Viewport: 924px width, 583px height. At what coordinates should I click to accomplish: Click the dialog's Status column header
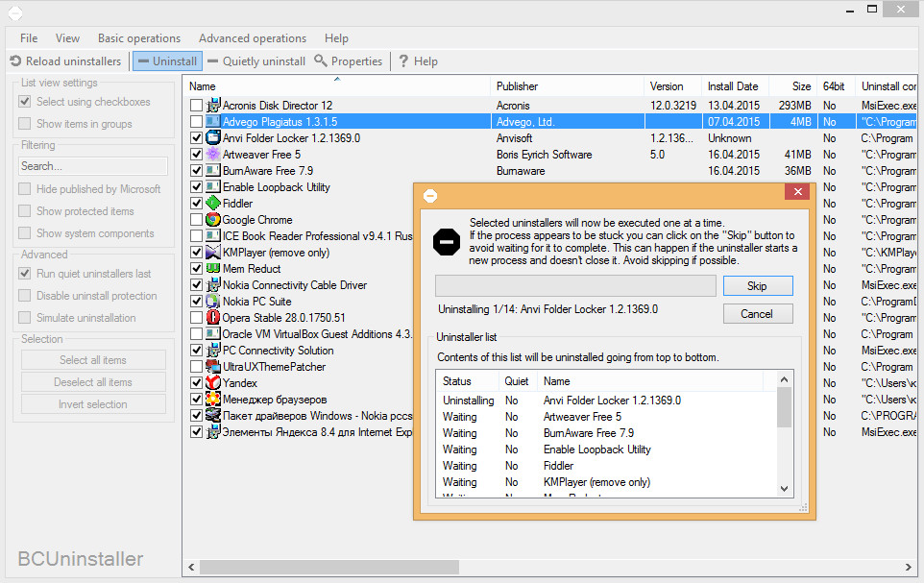469,381
